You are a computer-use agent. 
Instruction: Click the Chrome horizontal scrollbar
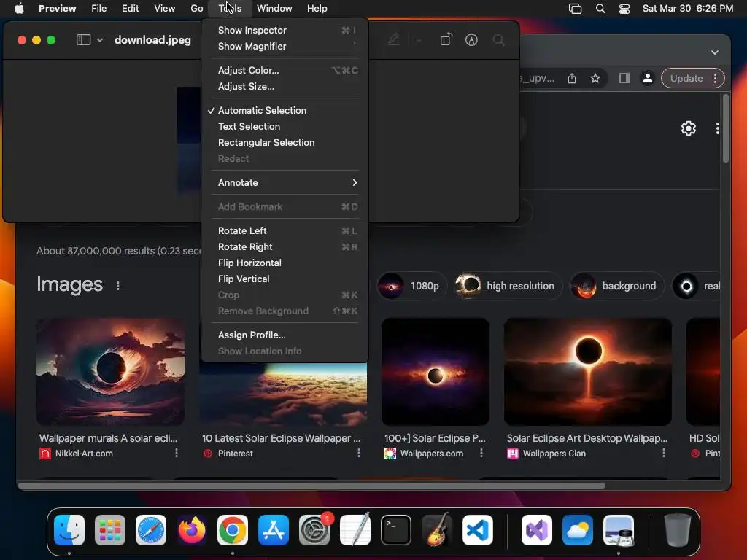tap(312, 486)
